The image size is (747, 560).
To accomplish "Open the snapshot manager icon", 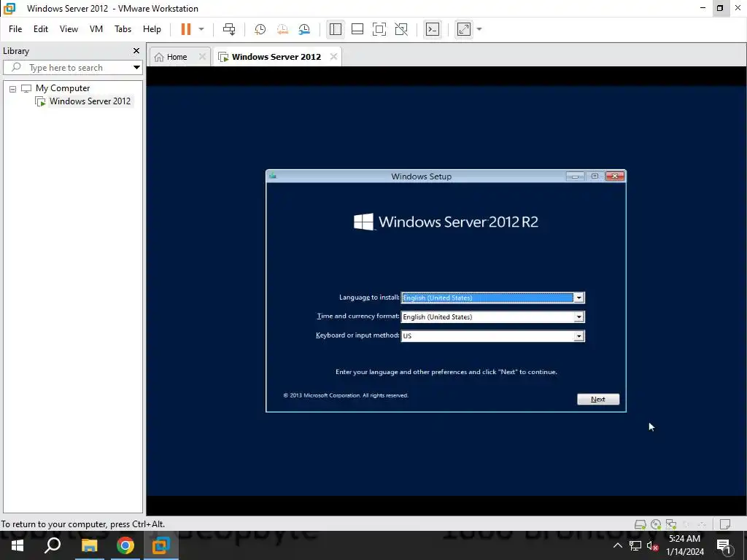I will pyautogui.click(x=304, y=29).
